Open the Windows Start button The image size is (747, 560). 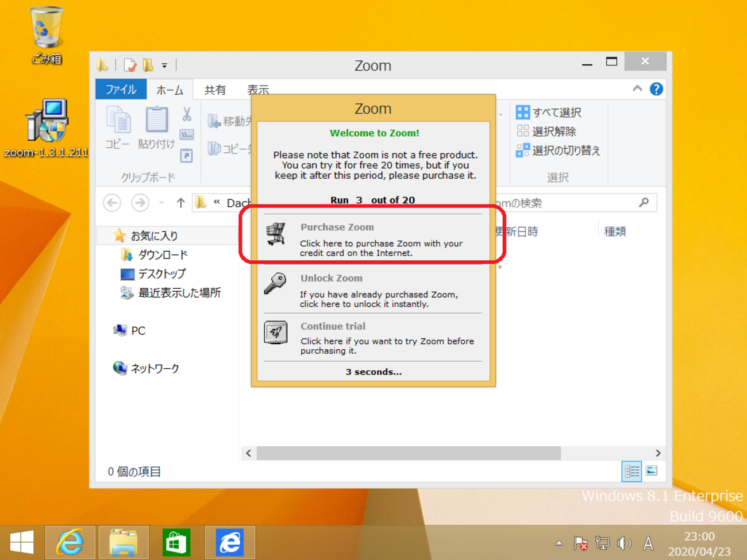[x=22, y=542]
